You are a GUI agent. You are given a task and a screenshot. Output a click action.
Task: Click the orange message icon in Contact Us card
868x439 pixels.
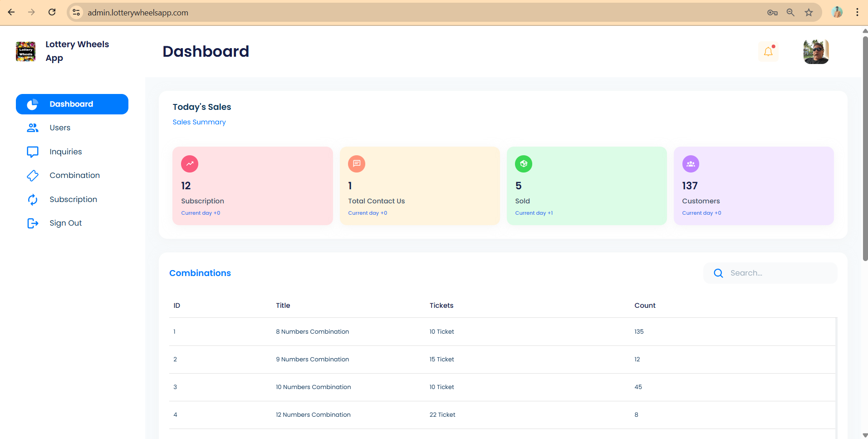pyautogui.click(x=357, y=164)
